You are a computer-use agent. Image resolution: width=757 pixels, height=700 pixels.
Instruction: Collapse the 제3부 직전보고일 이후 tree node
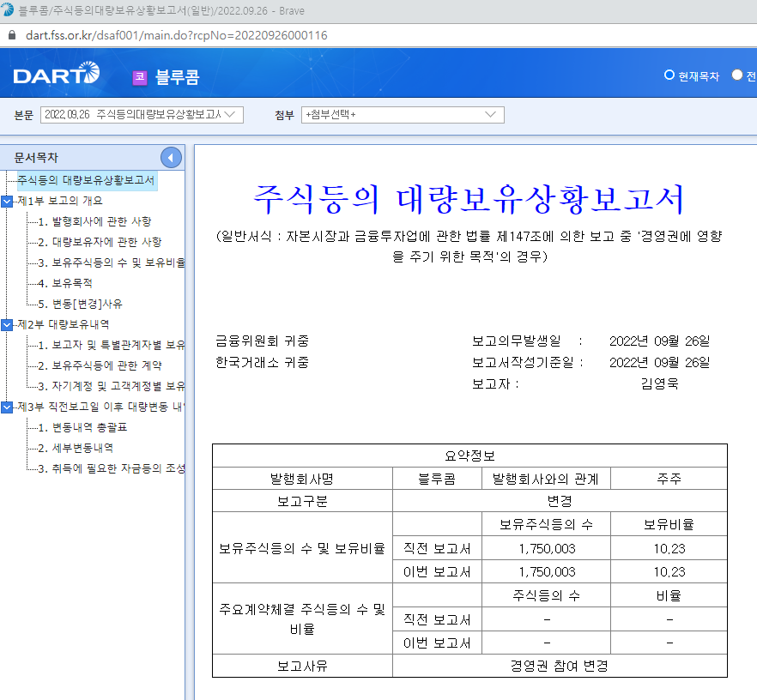click(7, 407)
